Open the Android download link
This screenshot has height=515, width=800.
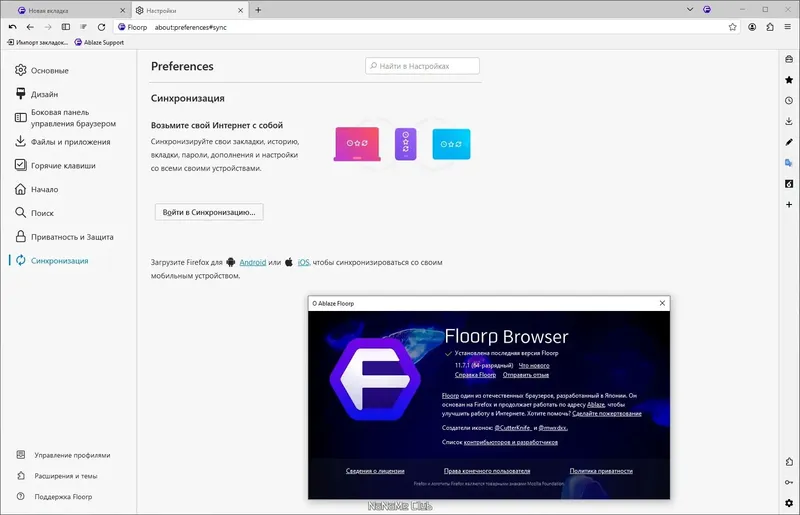click(x=253, y=262)
